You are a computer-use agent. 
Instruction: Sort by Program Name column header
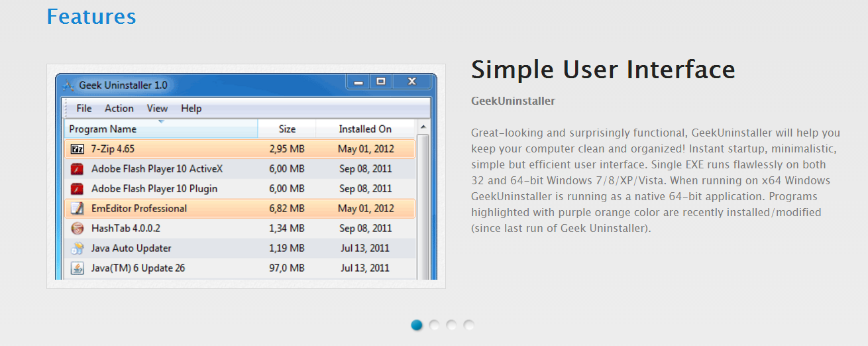[x=161, y=129]
